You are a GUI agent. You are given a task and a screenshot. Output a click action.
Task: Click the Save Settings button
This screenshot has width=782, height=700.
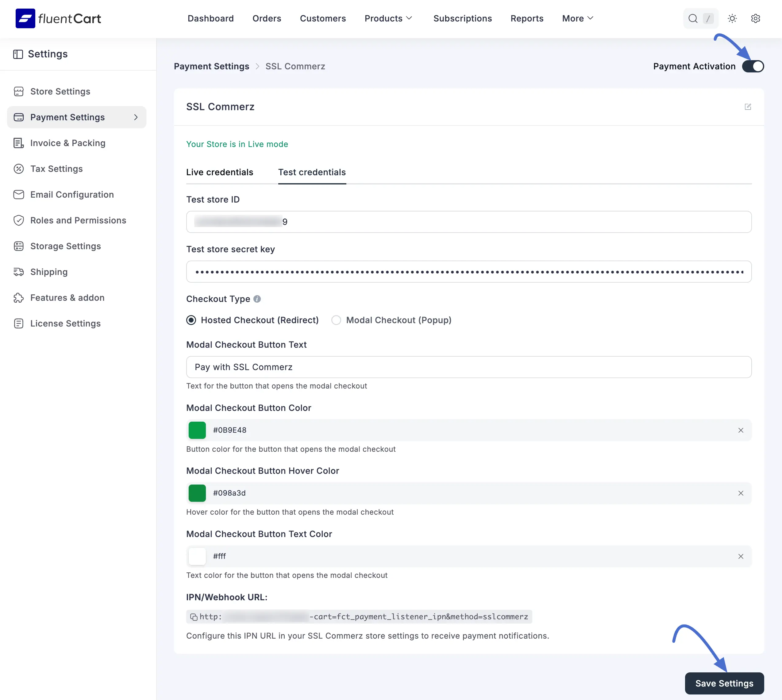coord(724,683)
